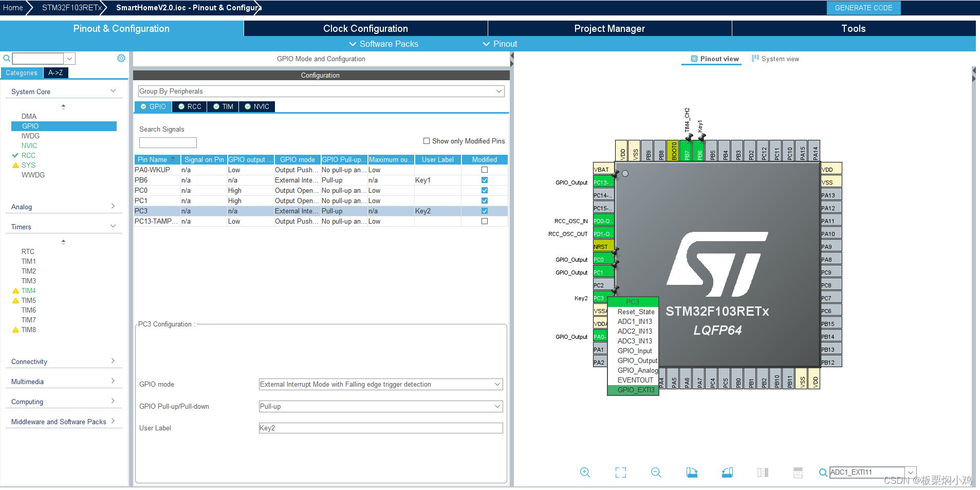The width and height of the screenshot is (980, 490).
Task: Click the System view grid icon
Action: coord(755,59)
